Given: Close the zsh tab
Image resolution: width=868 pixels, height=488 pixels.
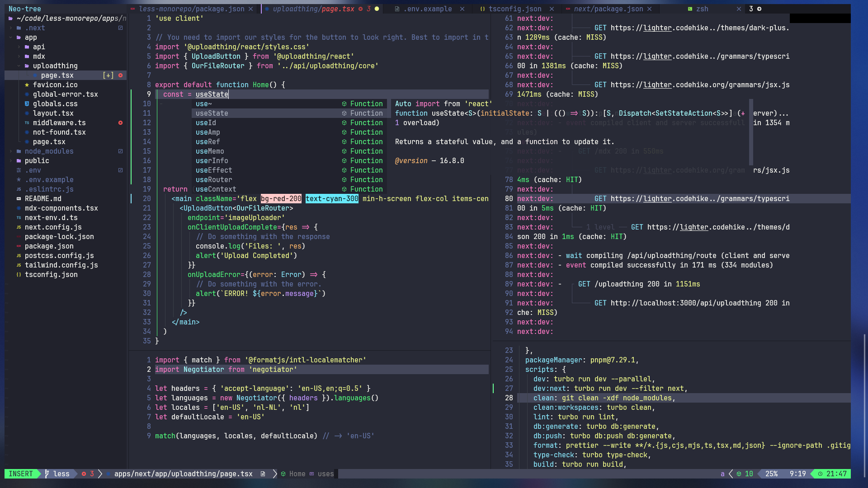Looking at the screenshot, I should [739, 9].
